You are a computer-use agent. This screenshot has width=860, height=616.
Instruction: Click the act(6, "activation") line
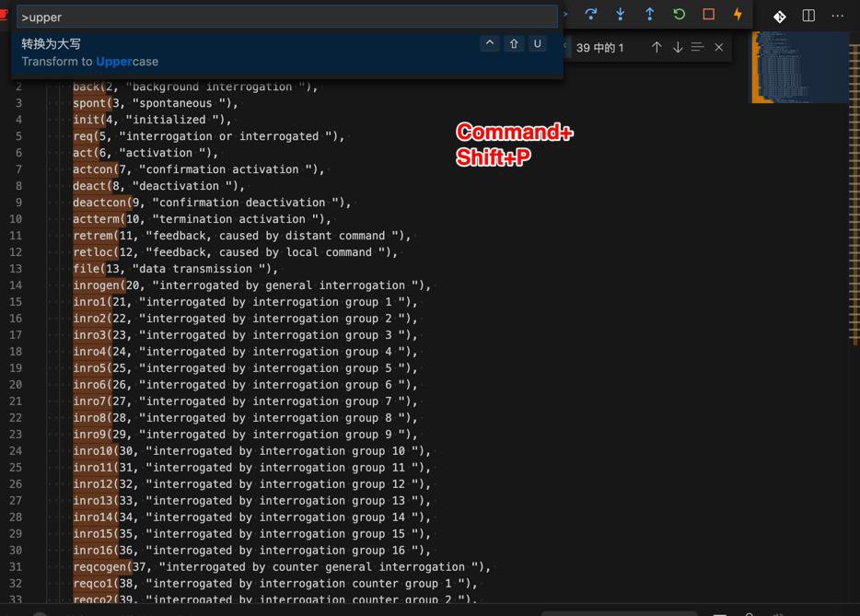(x=145, y=153)
